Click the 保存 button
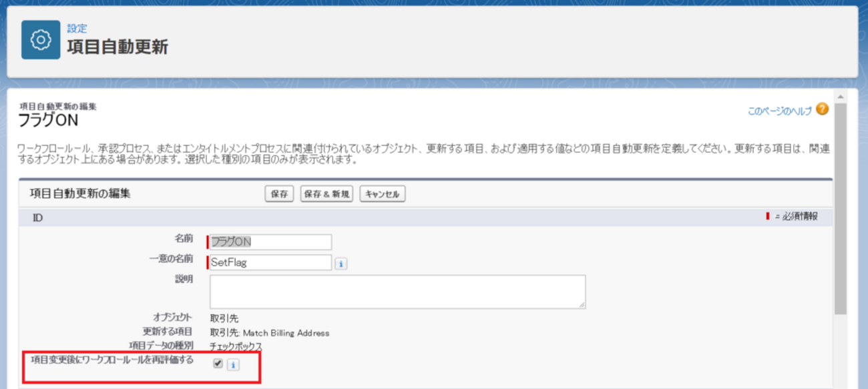 tap(279, 194)
